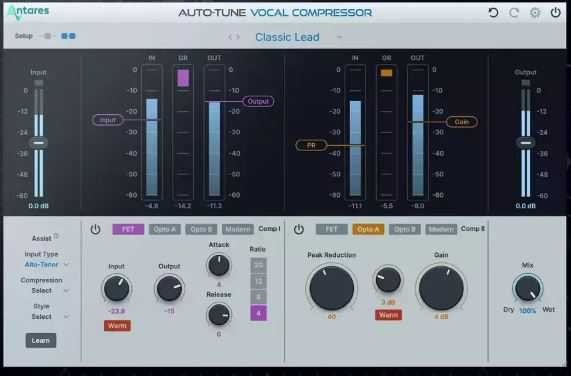Open the settings gear icon

point(535,13)
